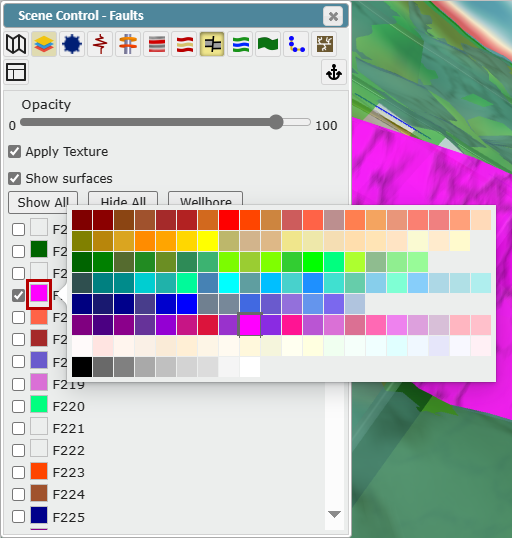Check the F225 fault checkbox

18,516
